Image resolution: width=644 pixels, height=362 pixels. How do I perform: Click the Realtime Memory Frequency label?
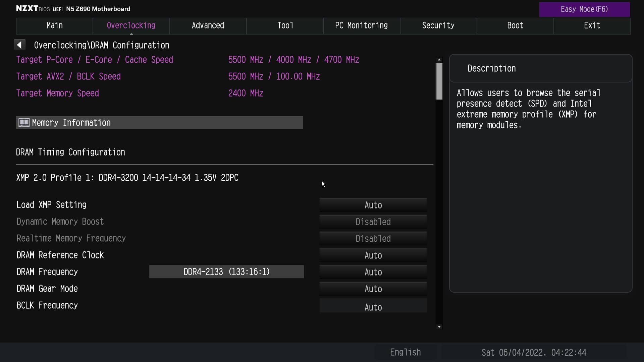[x=71, y=238]
